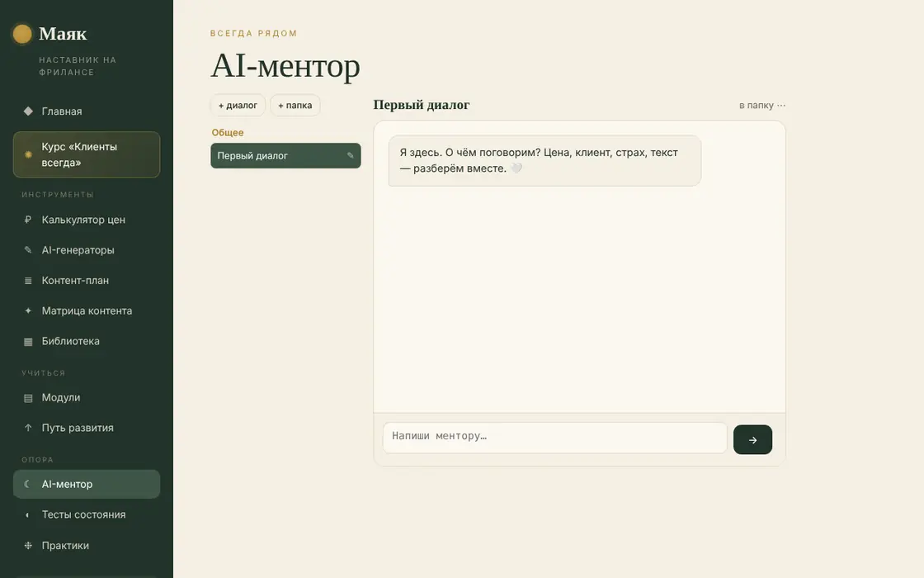This screenshot has height=578, width=924.
Task: Click the pencil icon beside AI-генераторы
Action: [x=28, y=250]
